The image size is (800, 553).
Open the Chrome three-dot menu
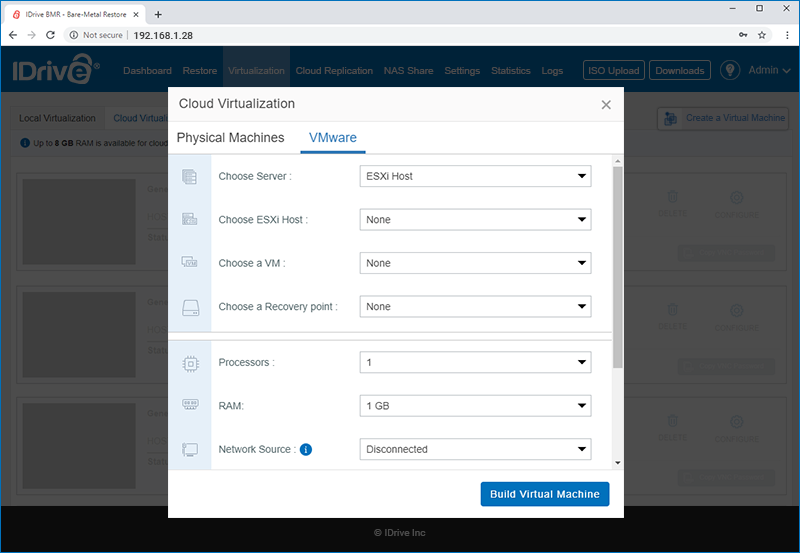[x=787, y=35]
